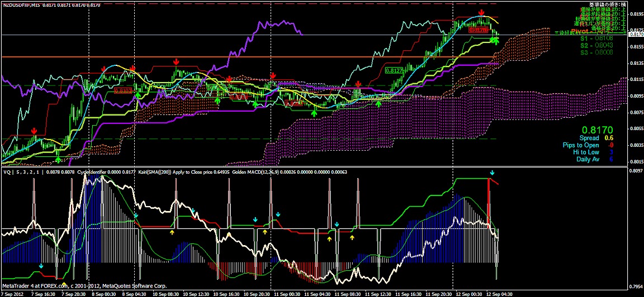This screenshot has height=297, width=644.
Task: Click the 11 Sep 16:30 time axis label
Action: coord(409,294)
